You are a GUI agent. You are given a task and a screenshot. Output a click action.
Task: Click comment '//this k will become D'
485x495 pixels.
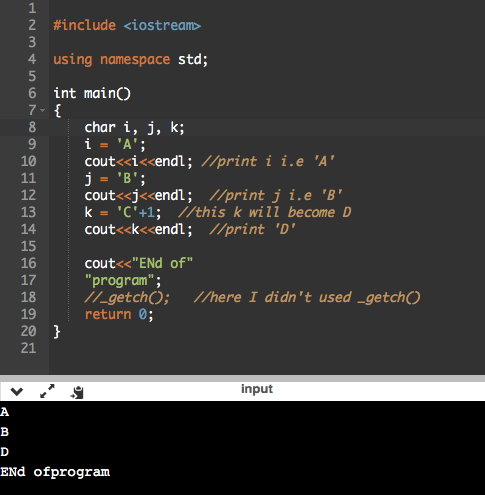click(x=265, y=212)
